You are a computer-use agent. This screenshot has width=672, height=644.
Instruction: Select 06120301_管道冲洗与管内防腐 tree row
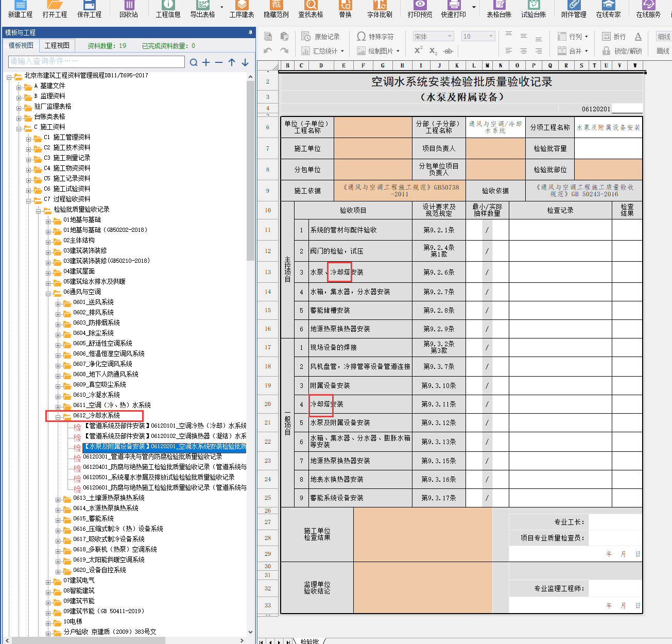152,457
